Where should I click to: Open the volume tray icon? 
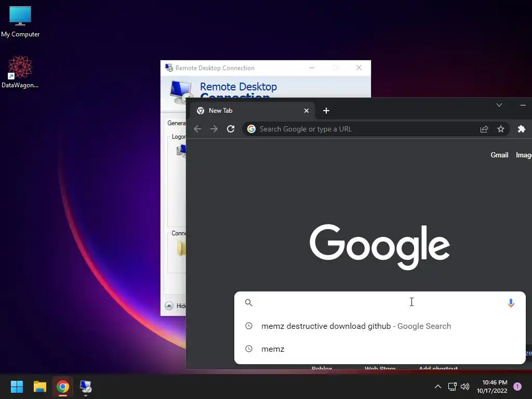465,387
